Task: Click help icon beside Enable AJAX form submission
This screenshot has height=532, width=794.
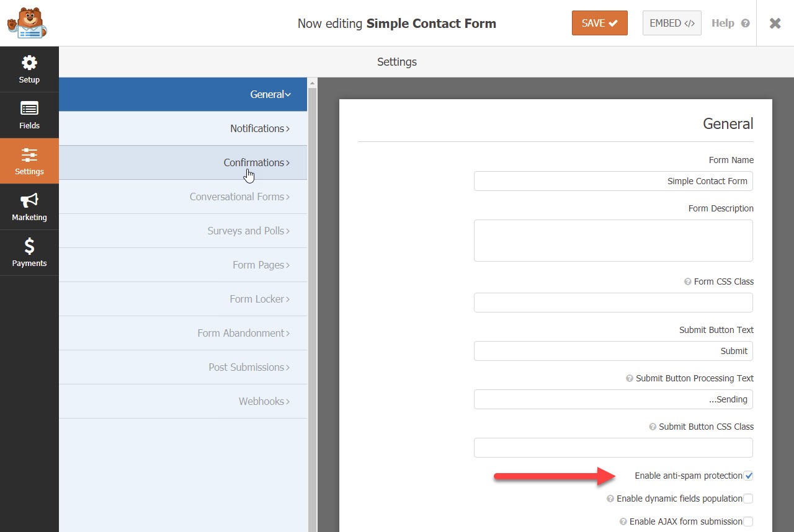Action: 623,522
